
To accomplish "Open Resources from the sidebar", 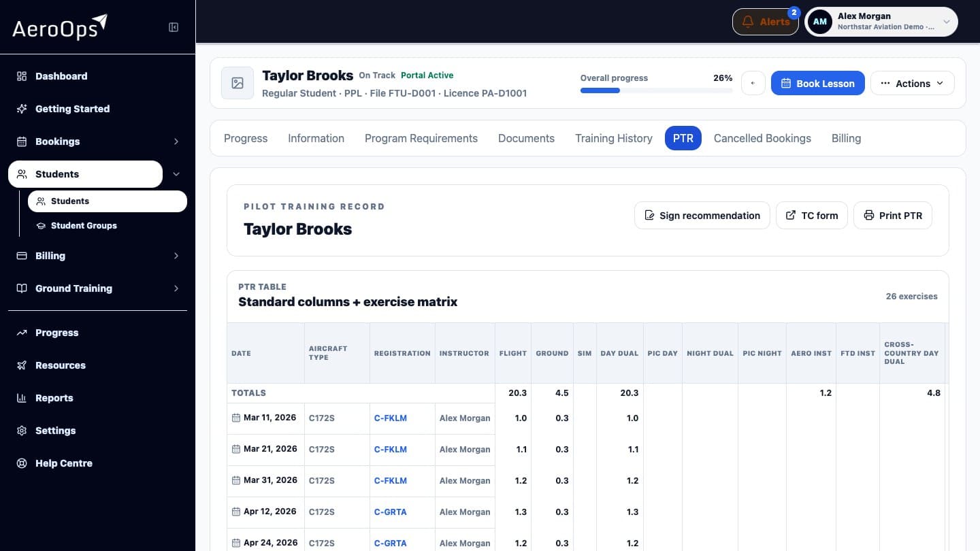I will point(97,365).
